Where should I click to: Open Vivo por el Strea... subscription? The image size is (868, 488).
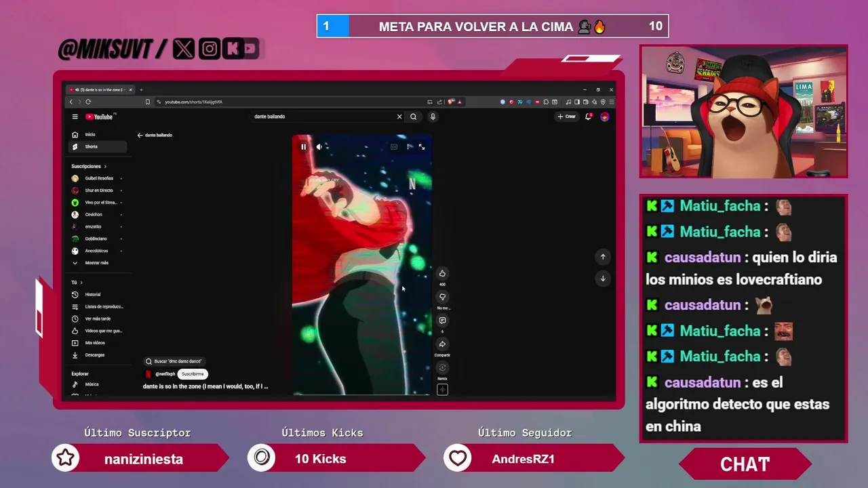click(98, 203)
